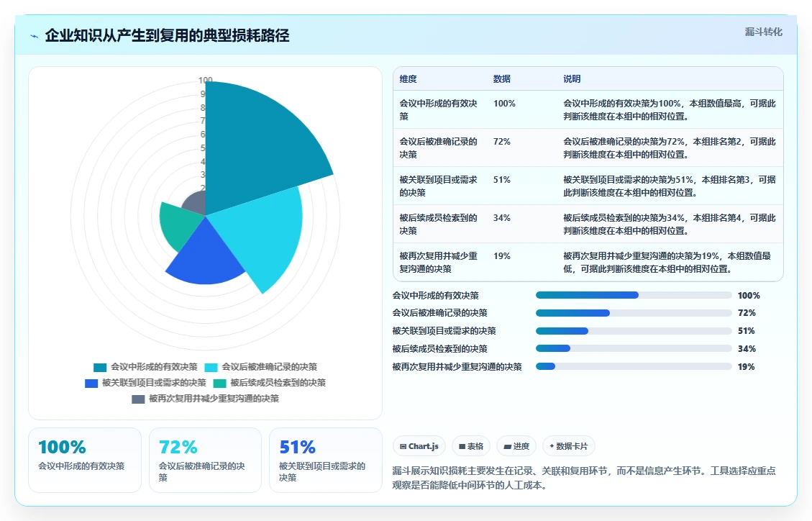Open the 72% 会议后被准确记录的决策 card
Screen dimensions: 812x521
tap(205, 460)
